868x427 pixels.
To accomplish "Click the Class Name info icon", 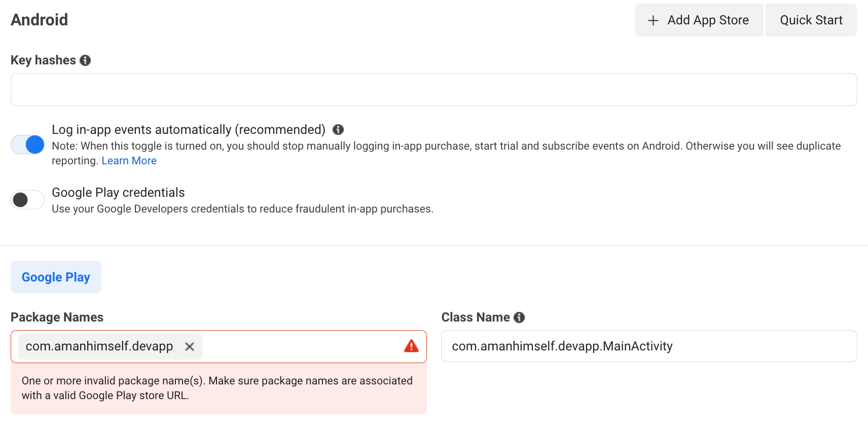I will click(x=519, y=317).
